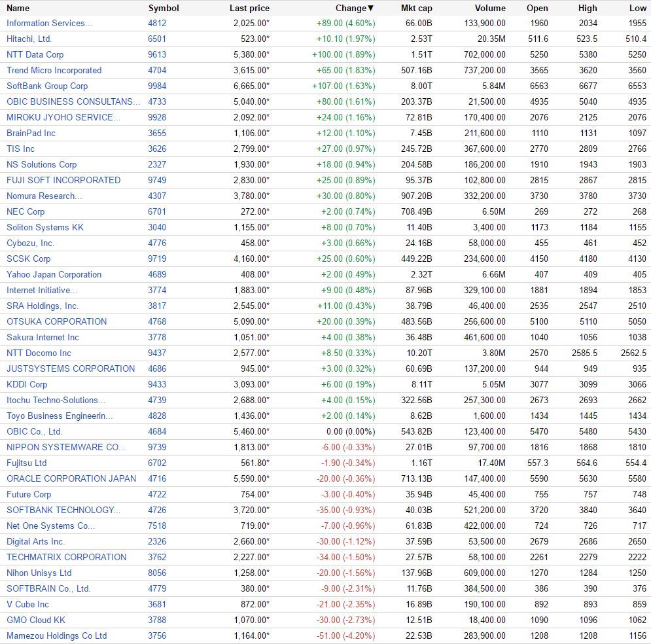Viewport: 651px width, 644px height.
Task: Open the OBIC Co., Ltd. link
Action: point(34,432)
